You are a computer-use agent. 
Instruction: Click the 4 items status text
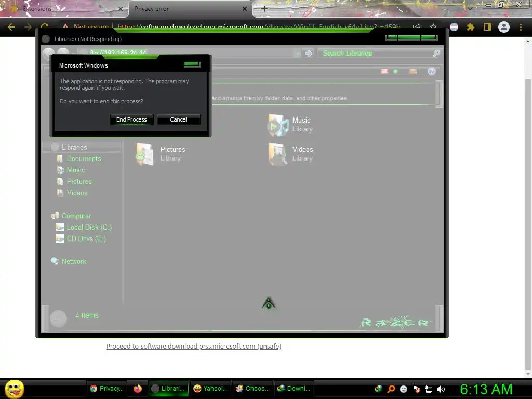(87, 315)
